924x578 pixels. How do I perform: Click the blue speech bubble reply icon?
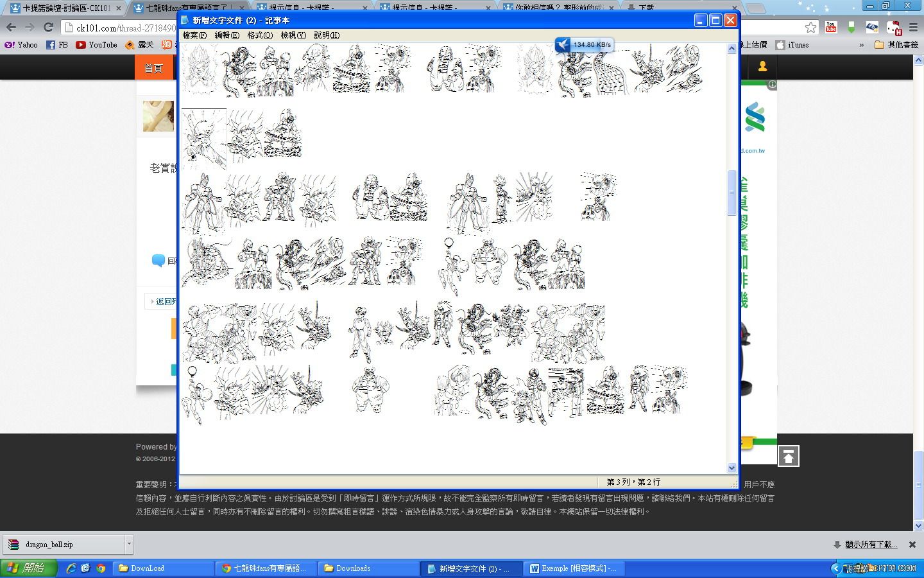pos(158,260)
